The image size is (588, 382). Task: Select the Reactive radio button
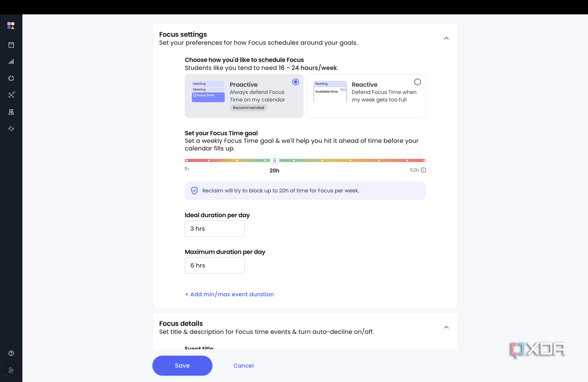417,82
